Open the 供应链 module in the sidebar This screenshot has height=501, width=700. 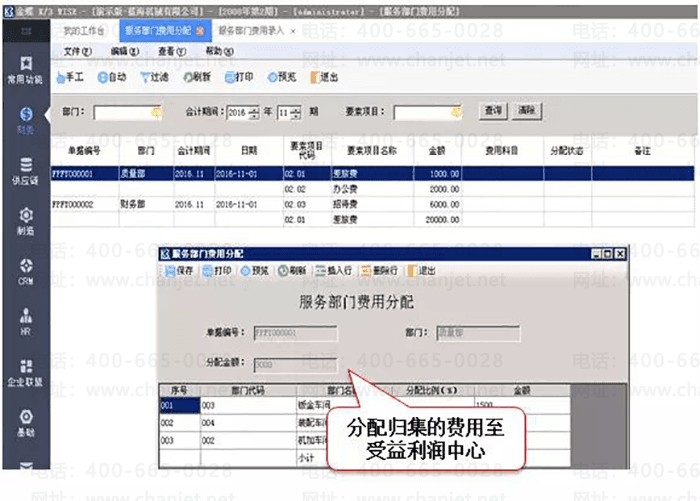pyautogui.click(x=26, y=170)
